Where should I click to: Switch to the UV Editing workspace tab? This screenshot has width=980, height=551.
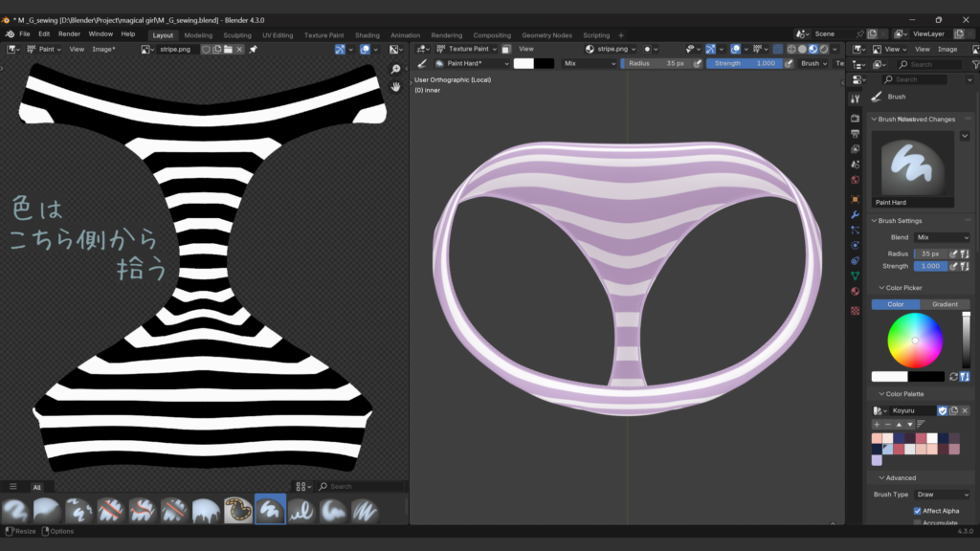278,35
